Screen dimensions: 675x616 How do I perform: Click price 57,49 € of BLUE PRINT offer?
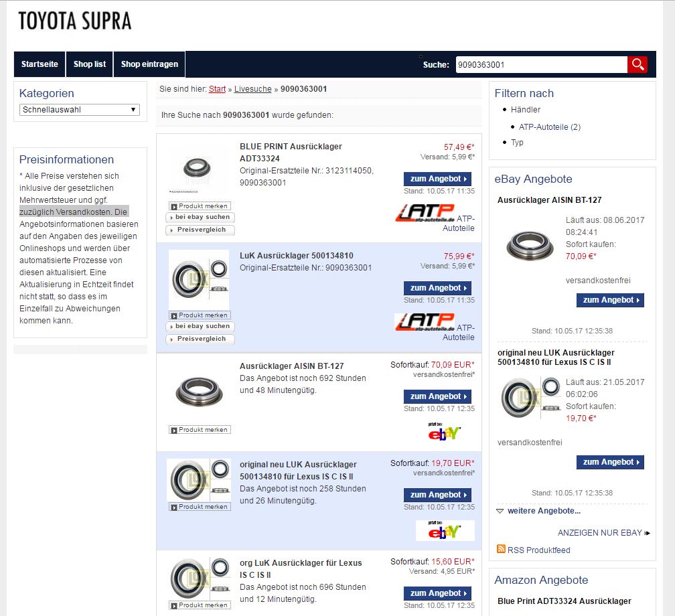pos(459,147)
